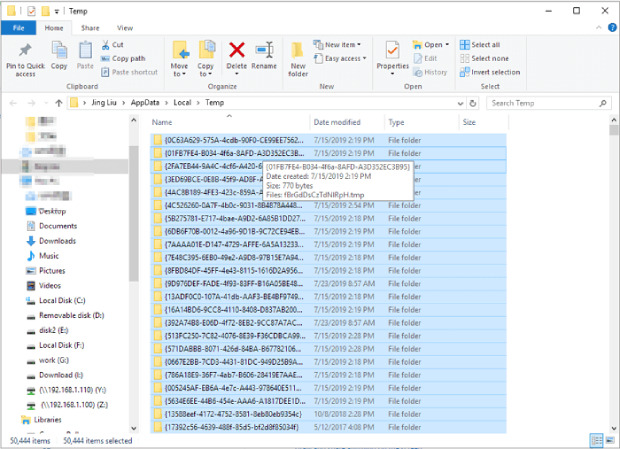This screenshot has height=449, width=620.
Task: Click the Cut scissors icon
Action: (105, 45)
